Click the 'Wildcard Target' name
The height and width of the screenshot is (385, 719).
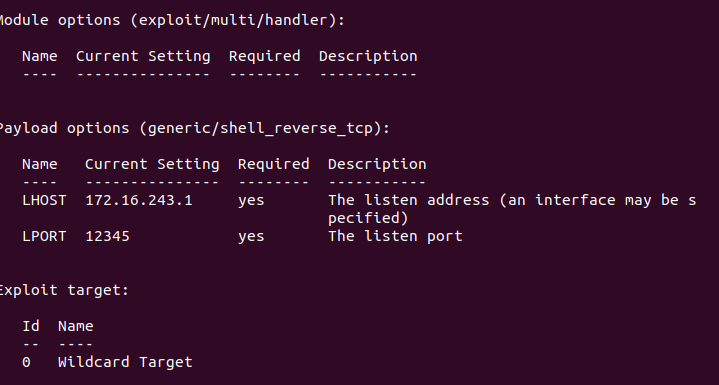(x=125, y=362)
